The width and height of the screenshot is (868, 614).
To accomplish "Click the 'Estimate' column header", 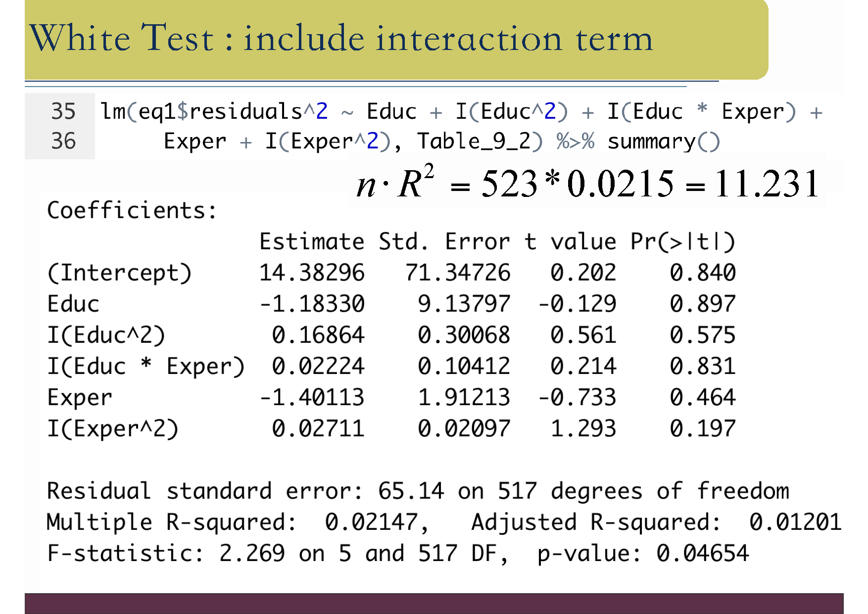I will pos(312,242).
